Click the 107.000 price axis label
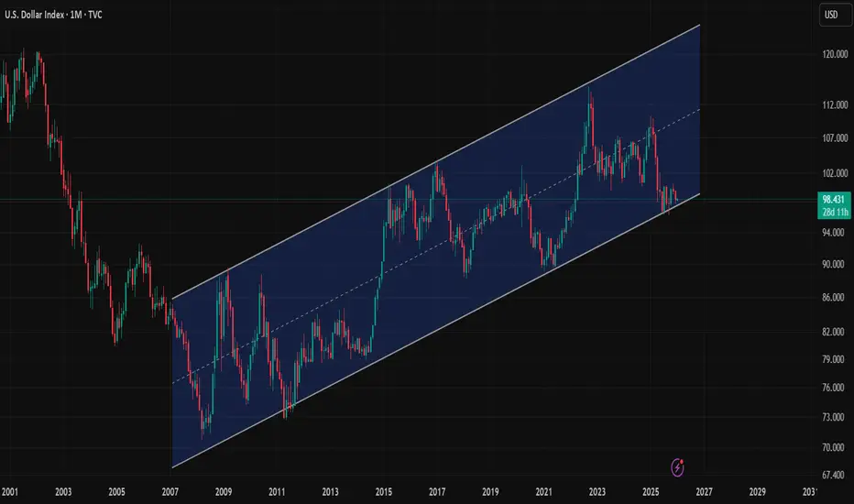 click(835, 137)
